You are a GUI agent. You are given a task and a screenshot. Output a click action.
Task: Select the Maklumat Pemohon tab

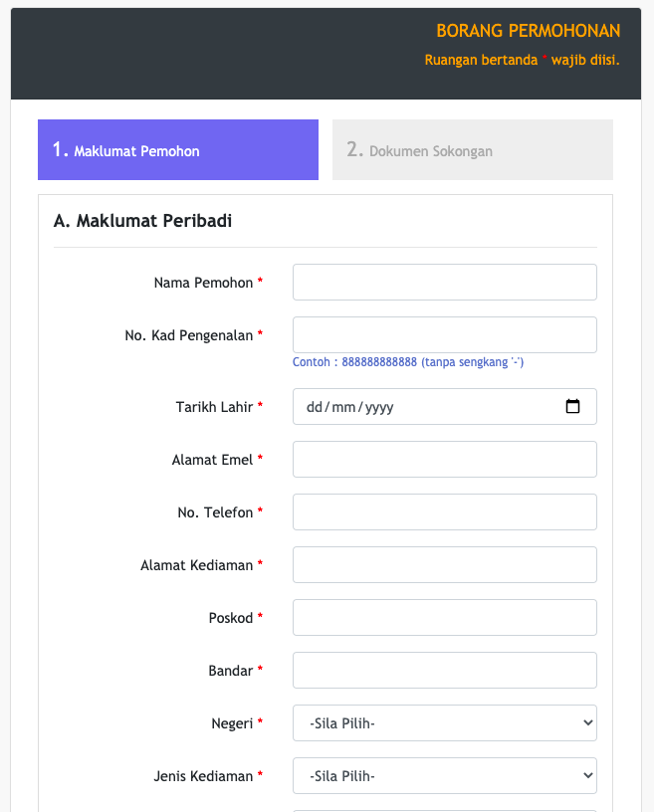[x=177, y=150]
